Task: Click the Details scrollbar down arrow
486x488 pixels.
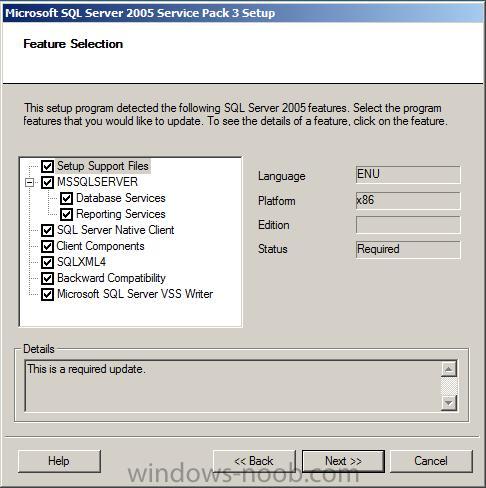Action: click(x=449, y=403)
